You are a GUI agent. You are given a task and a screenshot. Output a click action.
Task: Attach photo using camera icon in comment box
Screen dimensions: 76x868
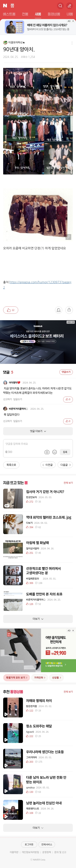coord(47,452)
